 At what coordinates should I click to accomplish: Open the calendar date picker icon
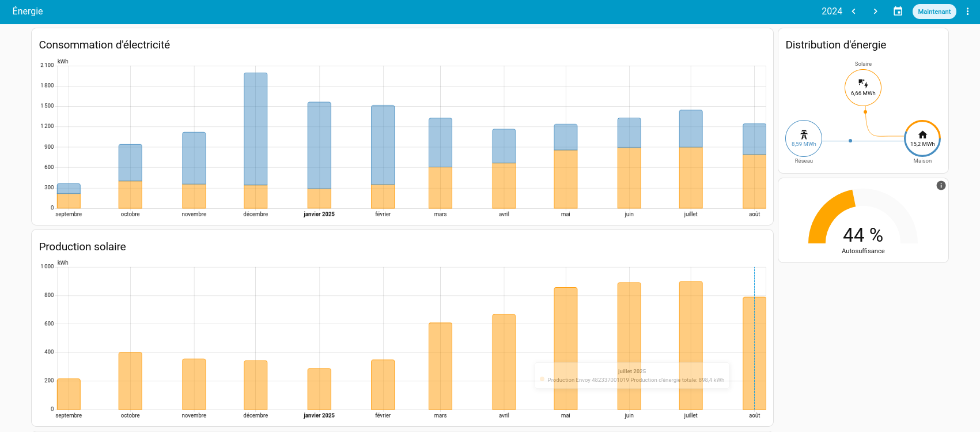click(898, 12)
